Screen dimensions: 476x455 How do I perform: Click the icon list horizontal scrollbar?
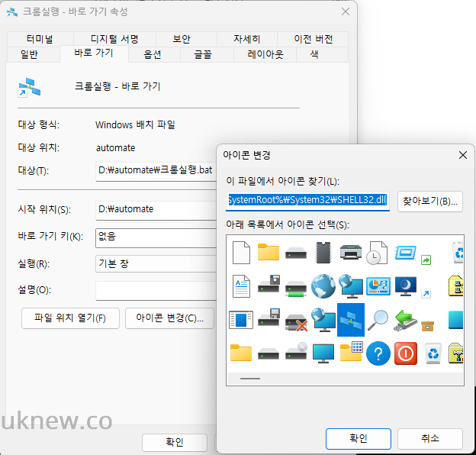coord(345,379)
